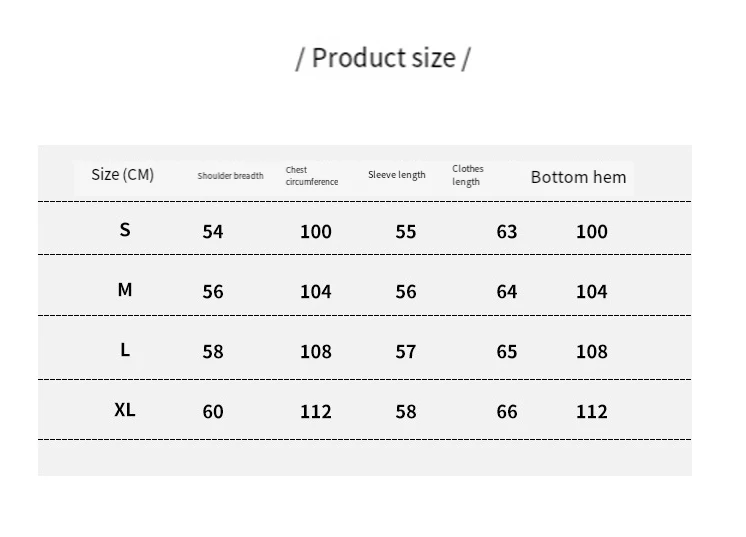Click the Chest circumference column header
The width and height of the screenshot is (746, 537).
point(311,176)
